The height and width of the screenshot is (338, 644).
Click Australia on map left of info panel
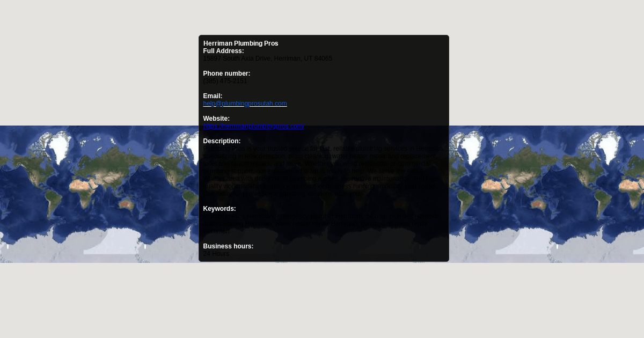pos(125,204)
